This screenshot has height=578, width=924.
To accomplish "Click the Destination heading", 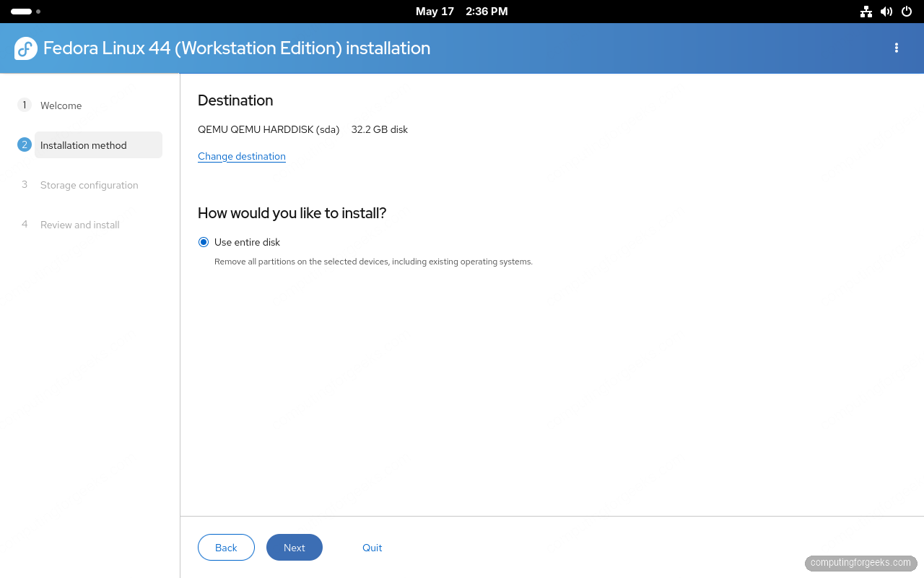I will click(x=235, y=100).
